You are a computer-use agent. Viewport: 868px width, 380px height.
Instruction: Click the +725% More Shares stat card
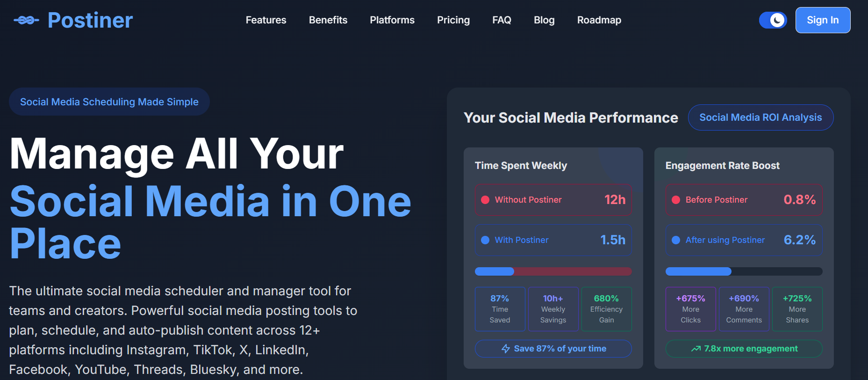(x=797, y=309)
